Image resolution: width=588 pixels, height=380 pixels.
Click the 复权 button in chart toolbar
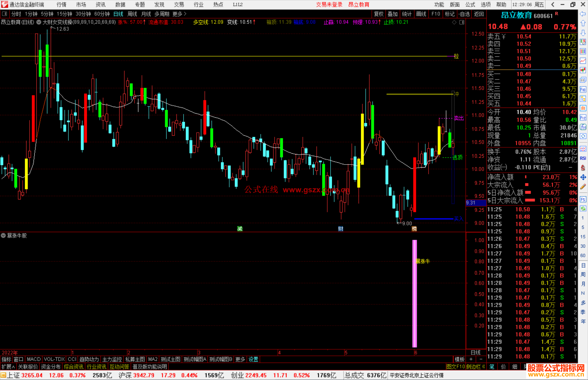(x=379, y=14)
